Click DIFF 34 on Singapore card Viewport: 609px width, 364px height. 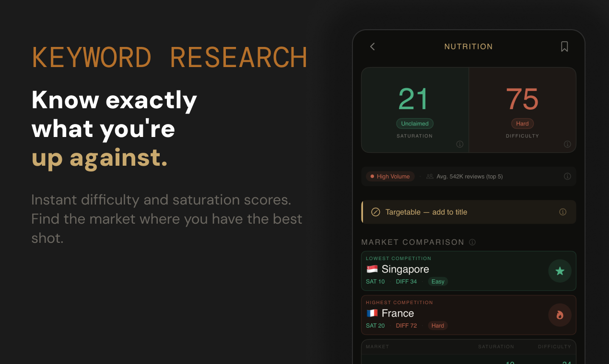(x=406, y=282)
